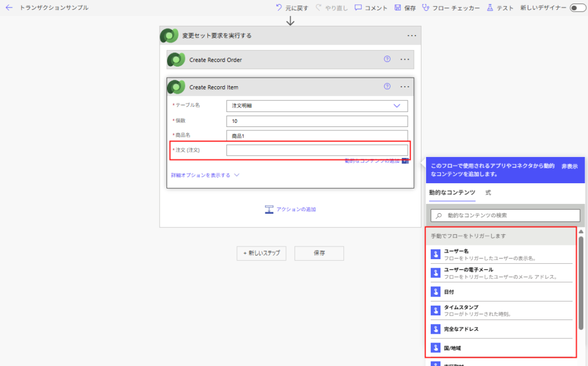Screen dimensions: 588x366
Task: Run the フロー チェッカー
Action: point(425,8)
